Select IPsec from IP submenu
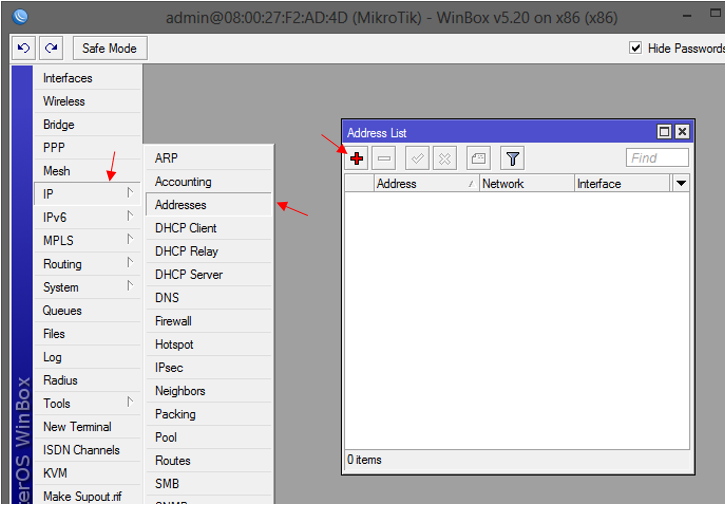Image resolution: width=725 pixels, height=505 pixels. (x=209, y=367)
